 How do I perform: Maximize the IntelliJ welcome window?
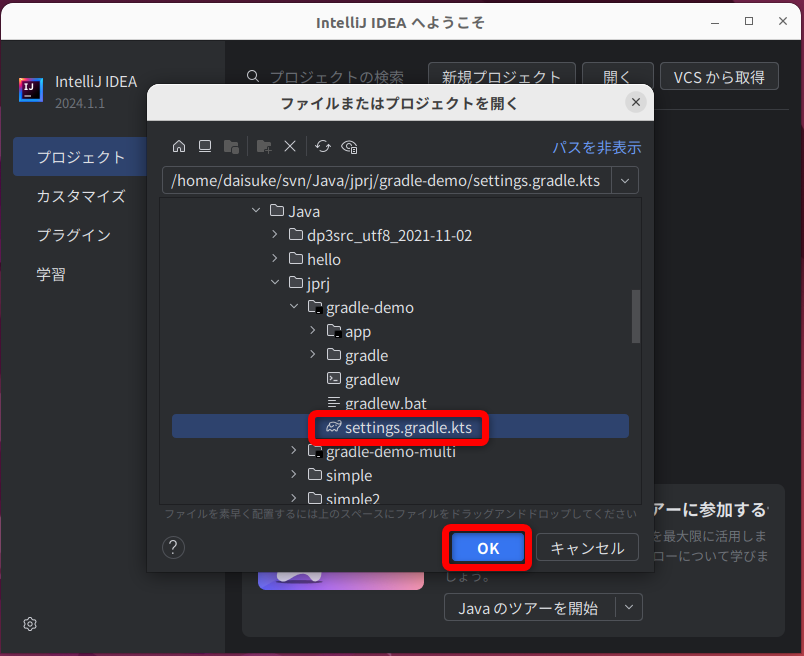click(x=749, y=21)
